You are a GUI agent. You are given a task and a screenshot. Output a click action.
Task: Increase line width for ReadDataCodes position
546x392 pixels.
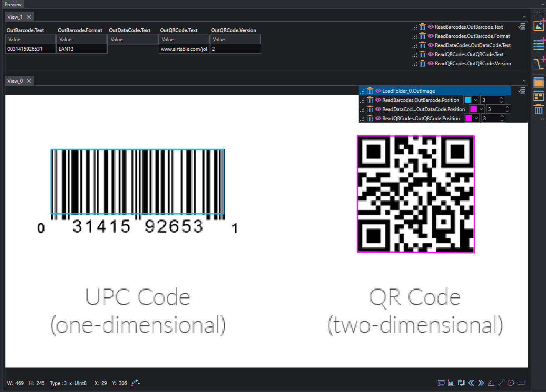pos(507,107)
